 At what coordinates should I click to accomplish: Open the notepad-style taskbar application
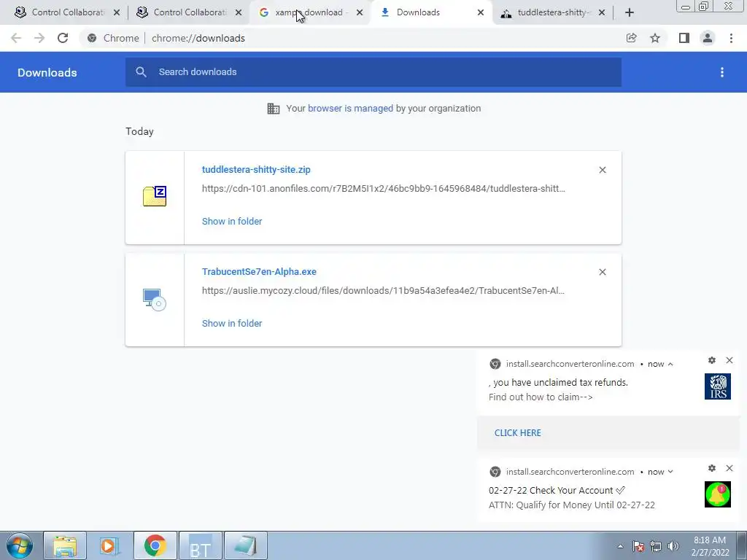click(246, 545)
